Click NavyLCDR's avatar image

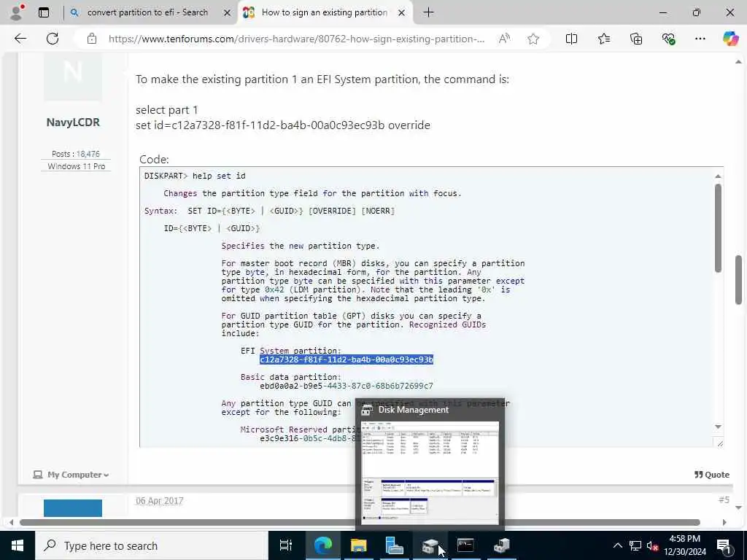73,76
